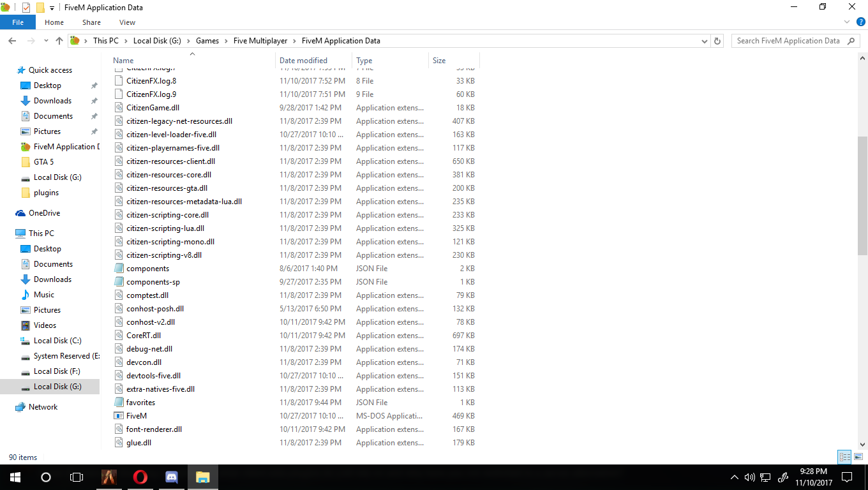
Task: Click the vertical scrollbar thumb of file list
Action: click(862, 195)
